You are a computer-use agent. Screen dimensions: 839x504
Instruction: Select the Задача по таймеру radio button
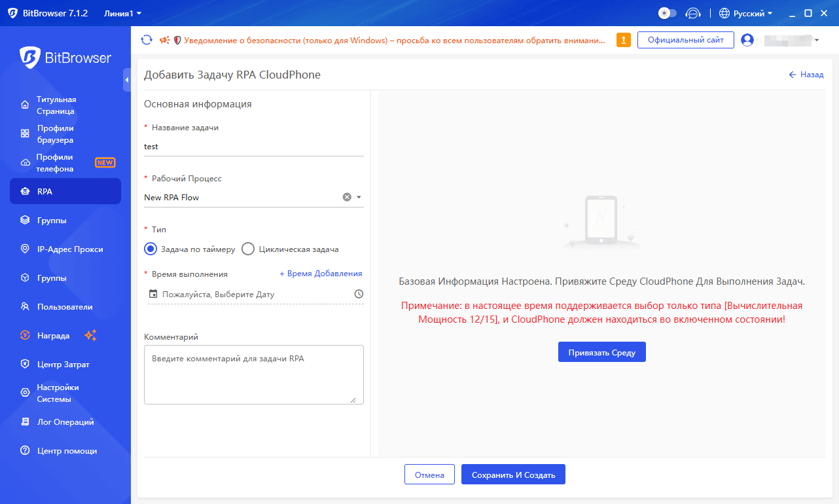[x=151, y=249]
